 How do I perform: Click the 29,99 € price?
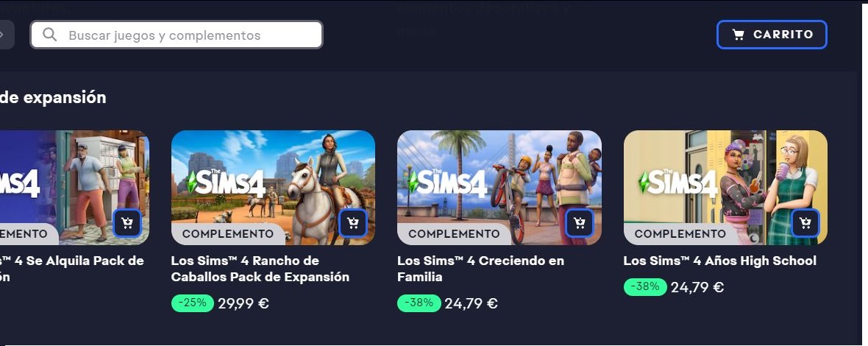click(x=243, y=303)
